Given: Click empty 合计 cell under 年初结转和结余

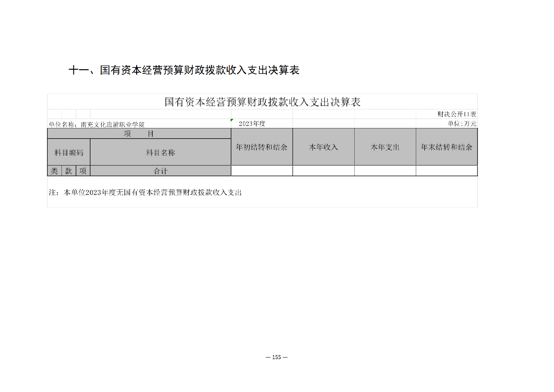Looking at the screenshot, I should (x=262, y=171).
